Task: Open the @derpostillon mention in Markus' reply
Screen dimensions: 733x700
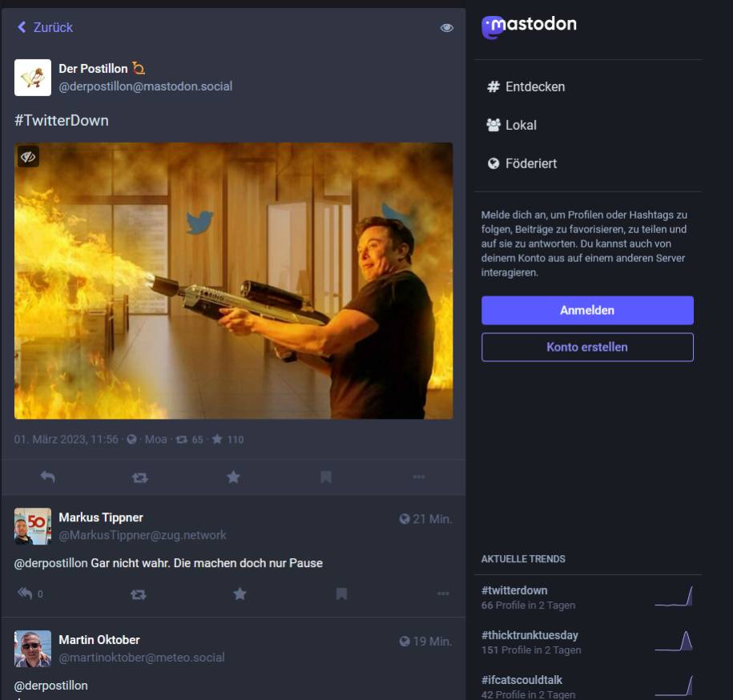Action: pos(51,563)
